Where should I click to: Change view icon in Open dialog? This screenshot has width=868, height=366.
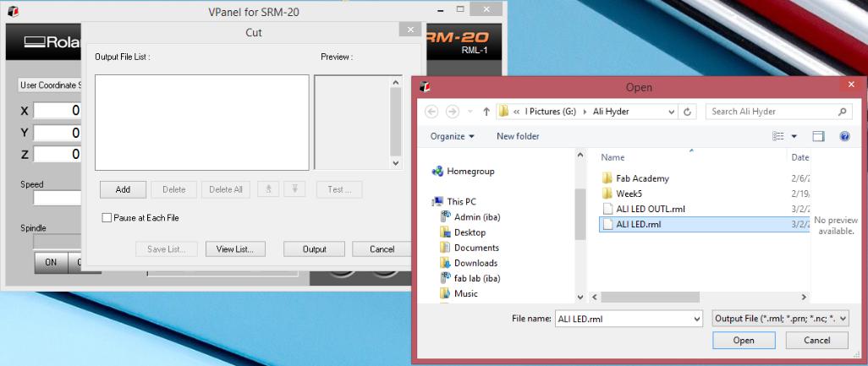coord(778,136)
